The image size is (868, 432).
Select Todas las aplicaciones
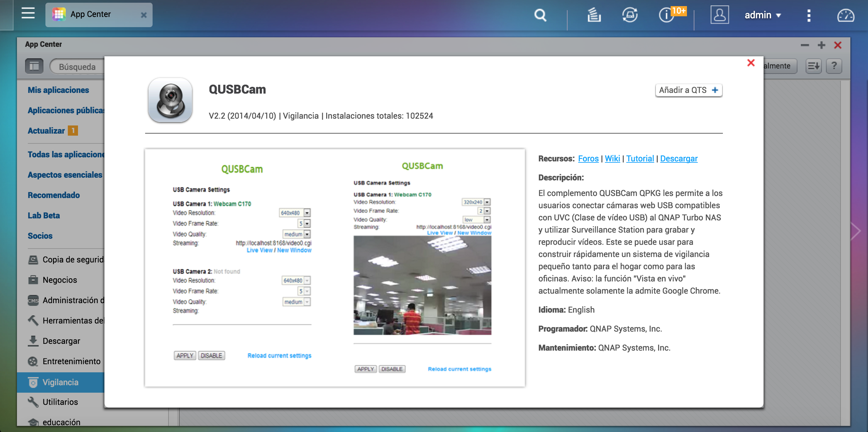66,154
